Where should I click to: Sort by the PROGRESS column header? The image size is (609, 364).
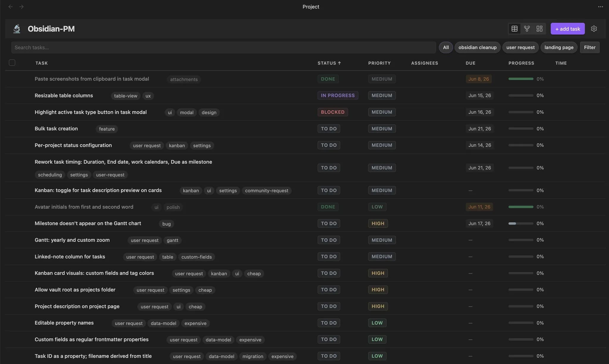(521, 63)
